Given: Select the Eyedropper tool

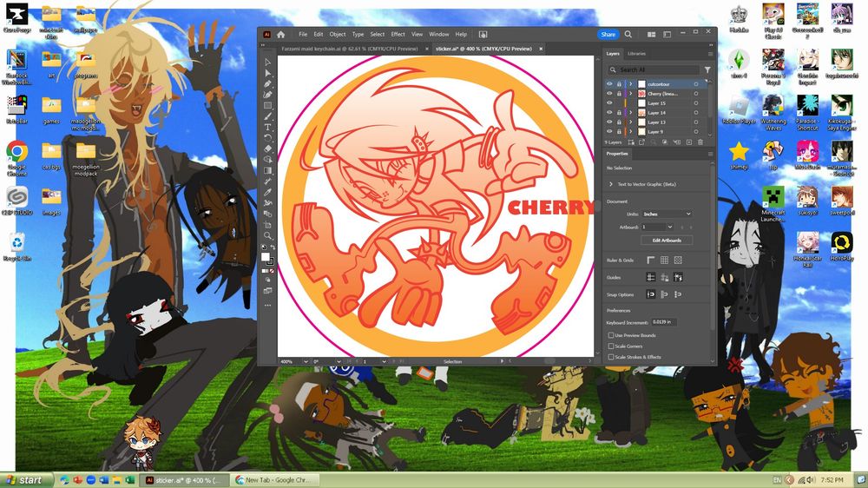Looking at the screenshot, I should [x=268, y=192].
